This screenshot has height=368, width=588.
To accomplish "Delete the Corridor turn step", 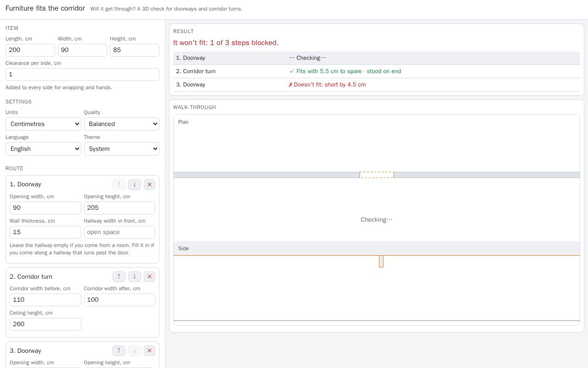I will 149,276.
